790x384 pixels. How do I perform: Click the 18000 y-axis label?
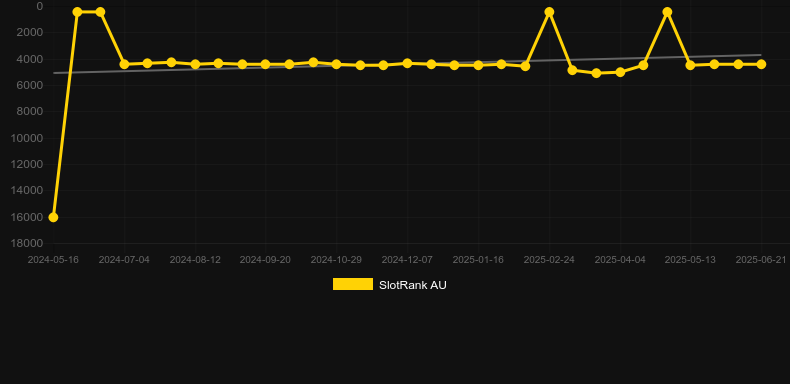[x=27, y=243]
